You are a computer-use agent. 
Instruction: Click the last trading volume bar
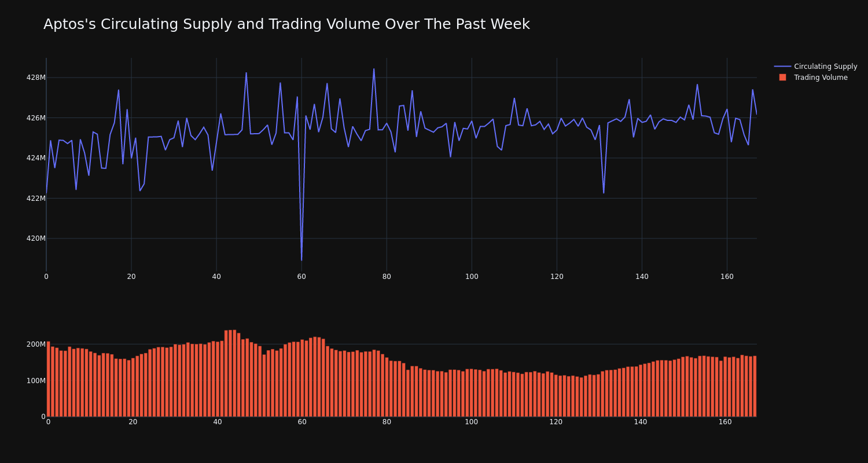click(755, 386)
